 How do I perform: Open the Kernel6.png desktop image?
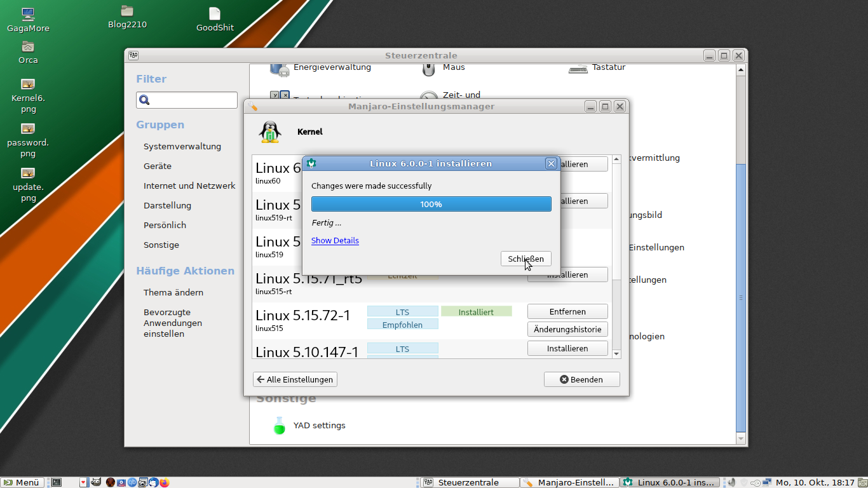click(x=27, y=84)
